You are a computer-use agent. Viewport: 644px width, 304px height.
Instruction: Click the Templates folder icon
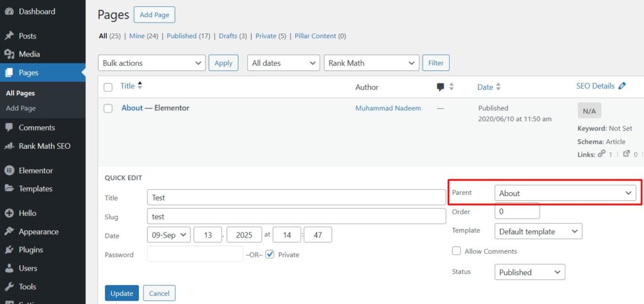point(9,188)
